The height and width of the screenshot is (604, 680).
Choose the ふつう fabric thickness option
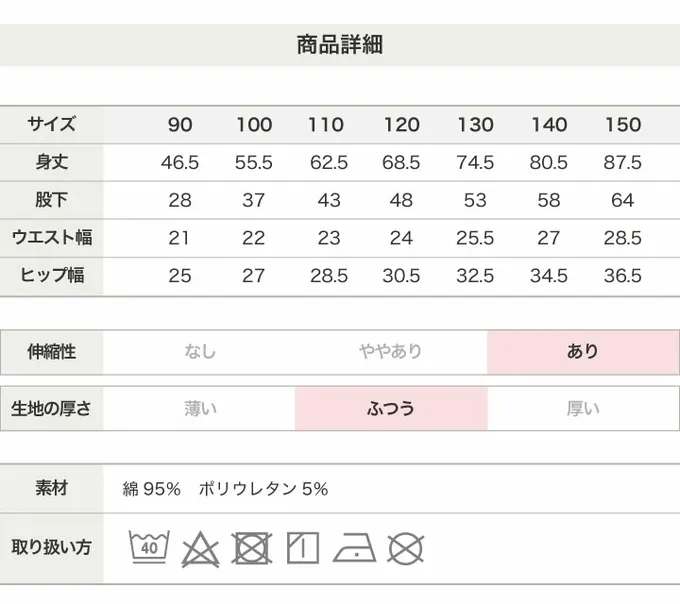[391, 408]
